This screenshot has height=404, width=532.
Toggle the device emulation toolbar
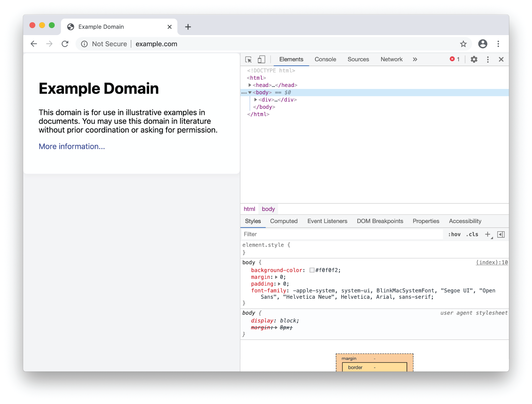tap(261, 59)
